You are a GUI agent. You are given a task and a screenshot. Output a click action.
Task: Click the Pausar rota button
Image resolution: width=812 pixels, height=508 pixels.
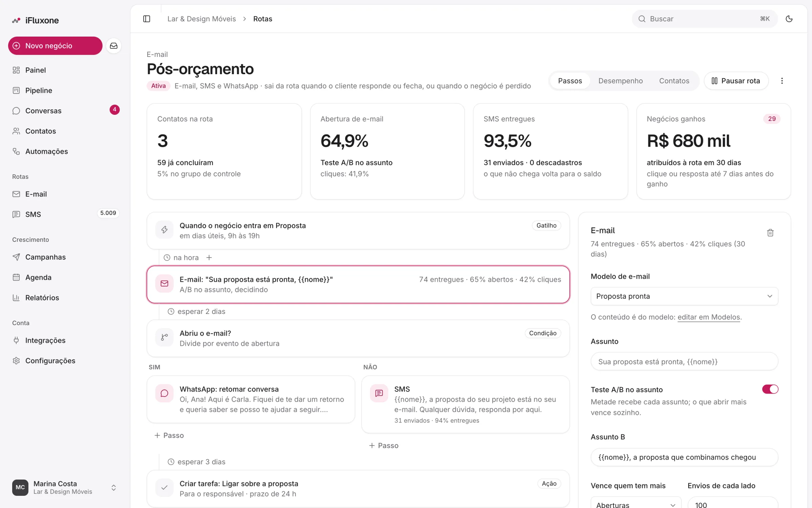coord(736,81)
